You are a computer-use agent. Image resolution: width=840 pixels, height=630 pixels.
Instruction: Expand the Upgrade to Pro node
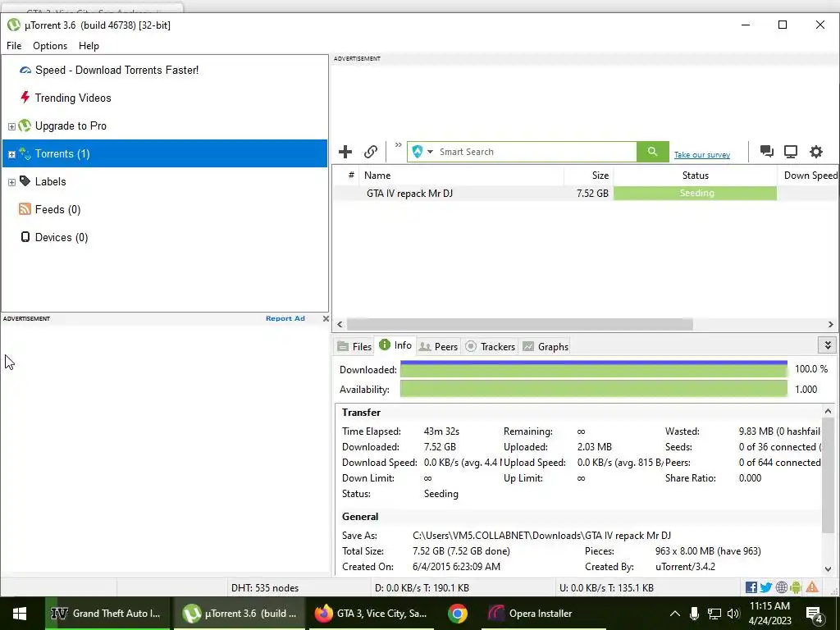[x=11, y=127]
